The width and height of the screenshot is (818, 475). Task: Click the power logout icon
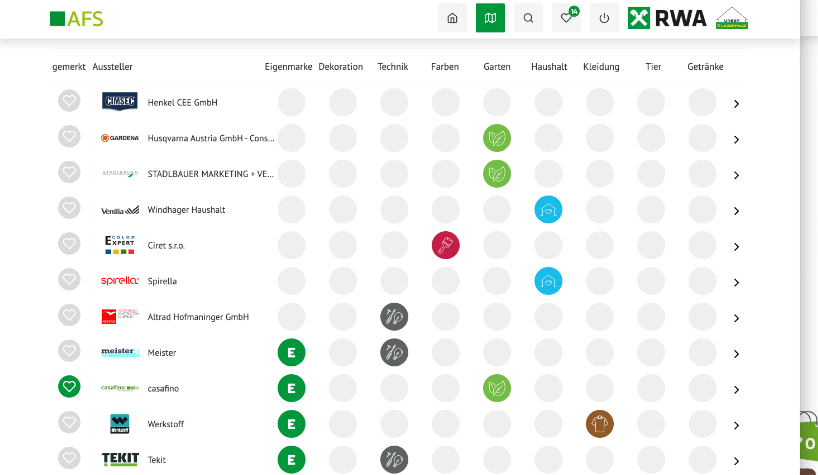tap(604, 18)
